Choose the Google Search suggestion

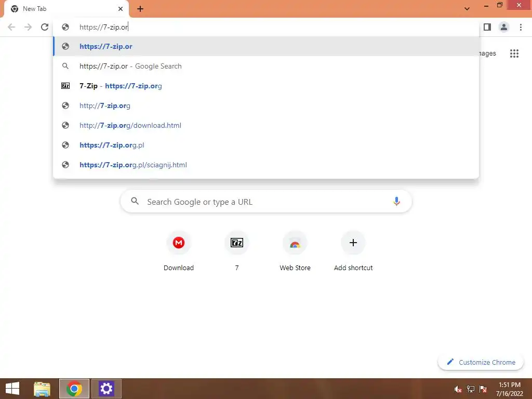266,66
